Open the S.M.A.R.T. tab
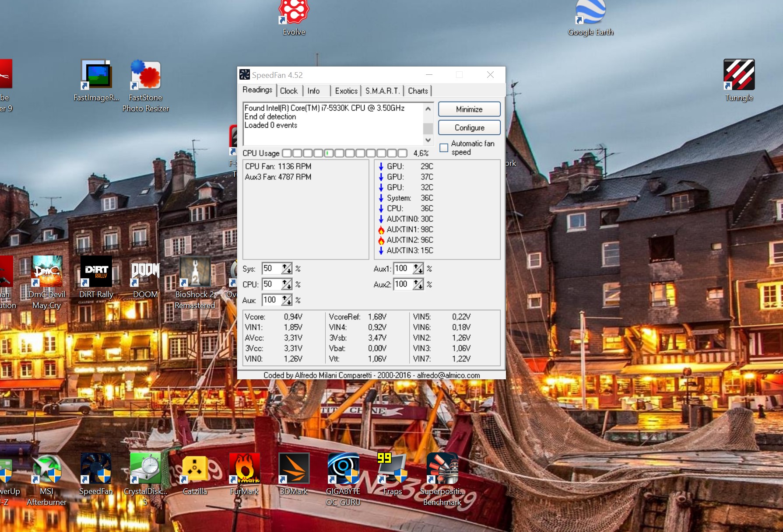Screen dimensions: 783x532 point(382,91)
